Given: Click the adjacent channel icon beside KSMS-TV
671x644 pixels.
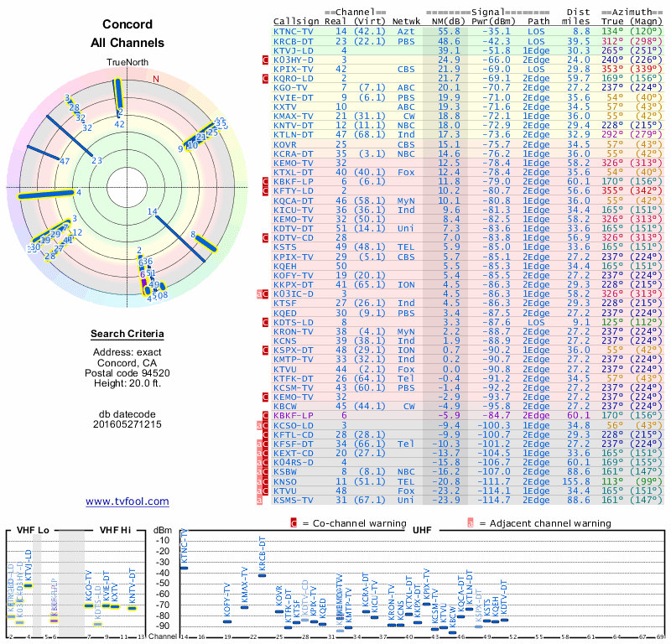Looking at the screenshot, I should pos(259,501).
